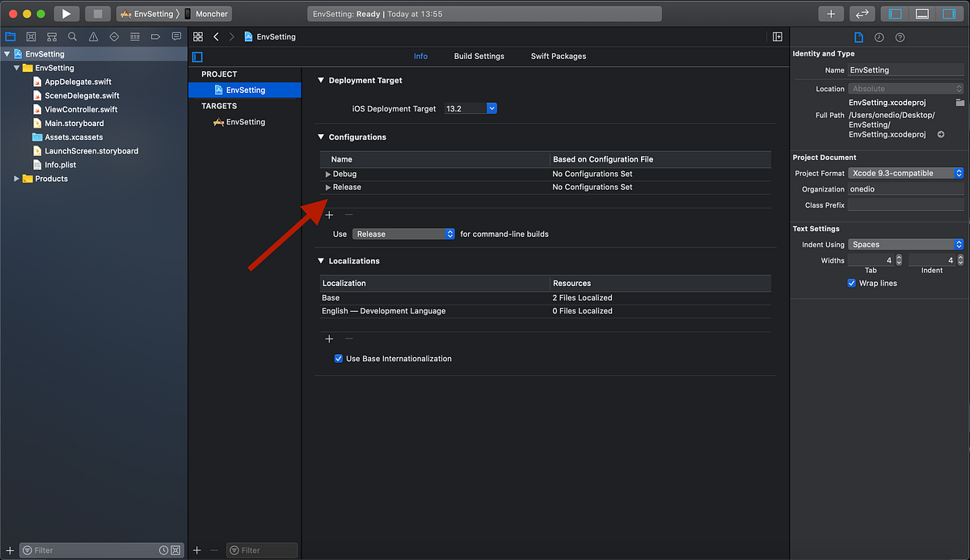Open the Swift Packages tab
The image size is (970, 560).
(558, 56)
